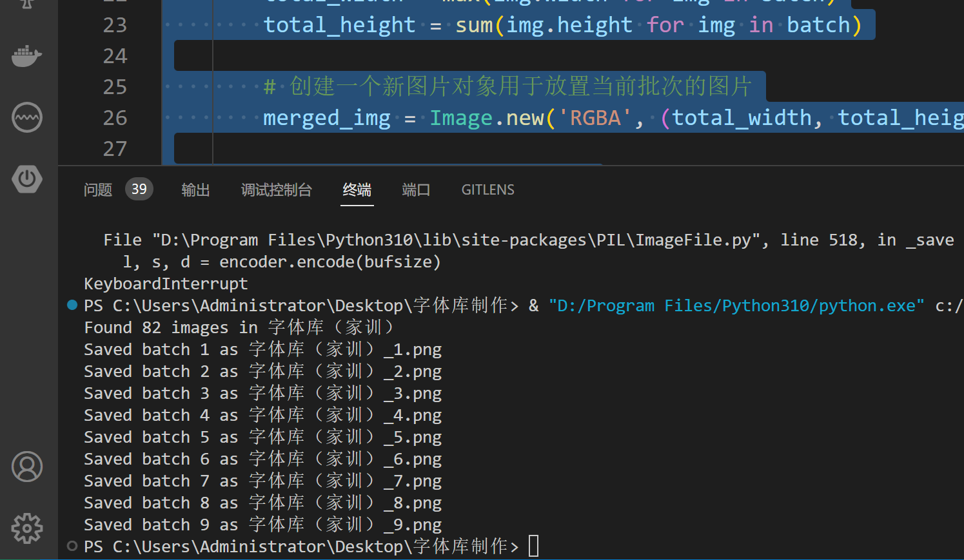Switch to the 问题 panel tab
The width and height of the screenshot is (964, 560).
coord(98,189)
